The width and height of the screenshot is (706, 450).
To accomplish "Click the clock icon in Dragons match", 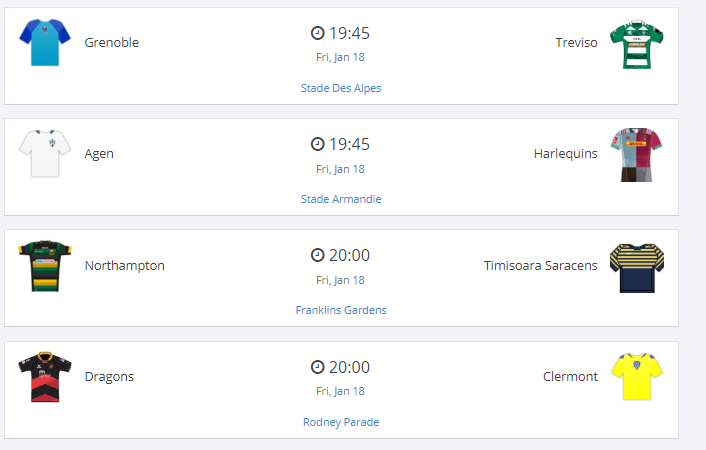I will coord(318,367).
